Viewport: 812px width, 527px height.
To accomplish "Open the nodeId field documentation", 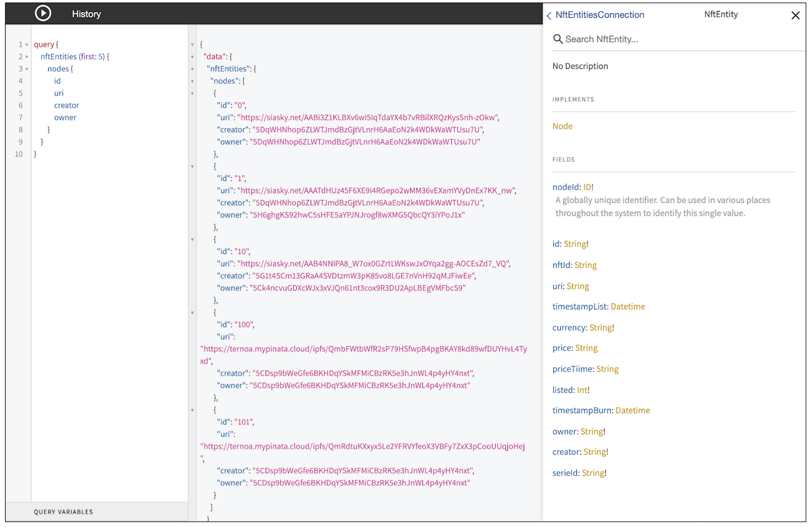I will point(566,187).
